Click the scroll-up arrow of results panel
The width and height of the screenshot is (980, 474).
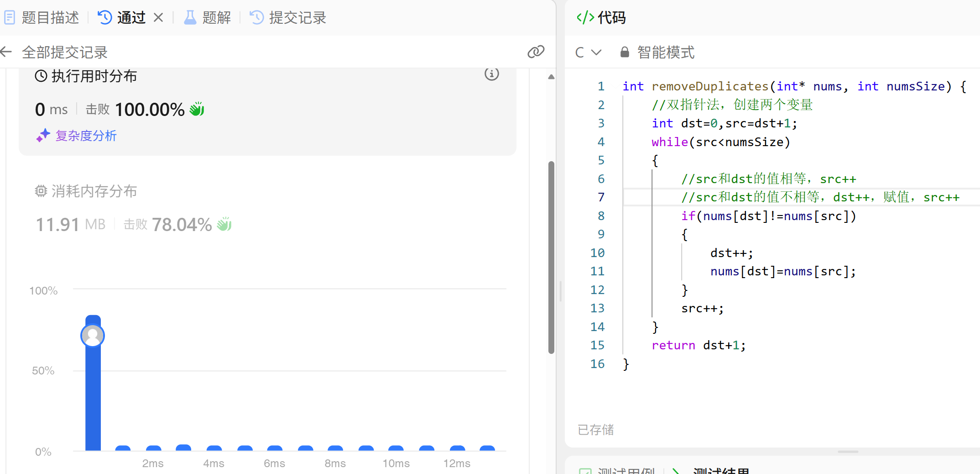(551, 77)
